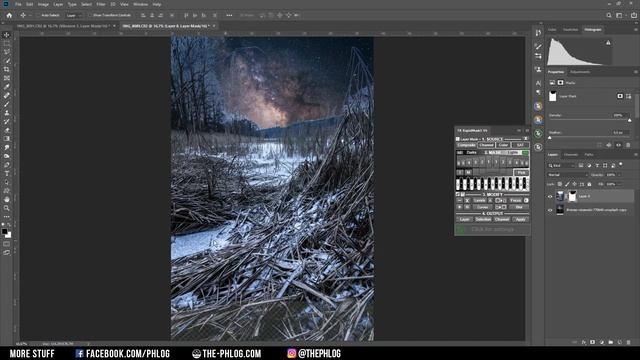Click the Pick button in RapidMask
Viewport: 640px width, 360px height.
(521, 173)
